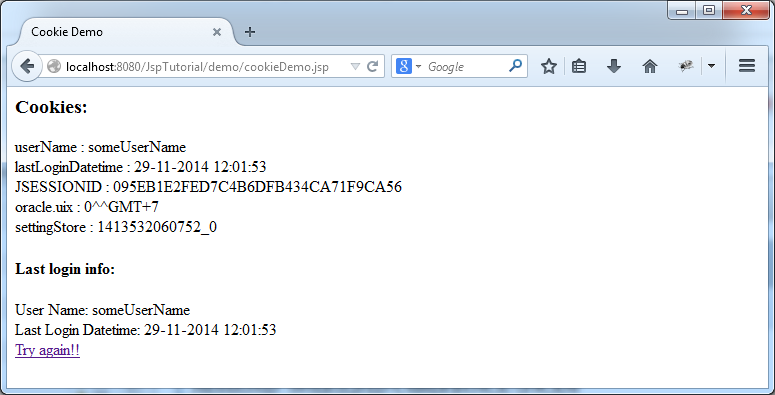
Task: Expand the URL history dropdown arrow
Action: [355, 67]
